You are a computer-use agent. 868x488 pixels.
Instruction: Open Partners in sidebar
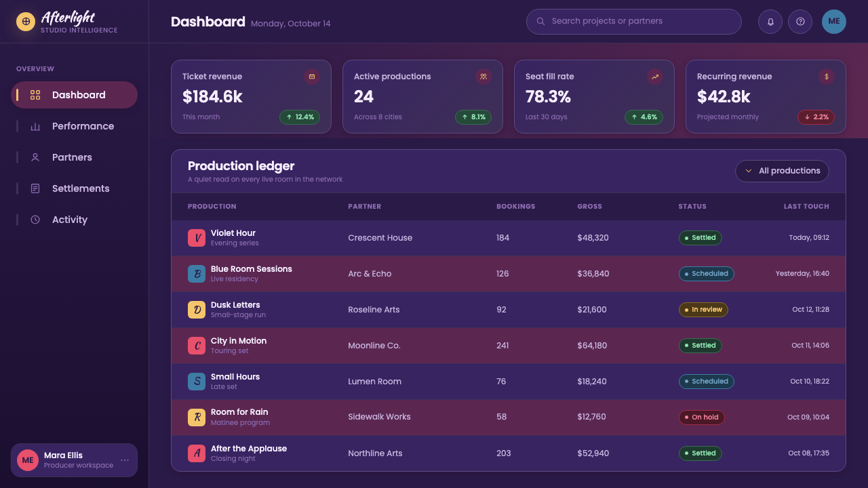(75, 157)
